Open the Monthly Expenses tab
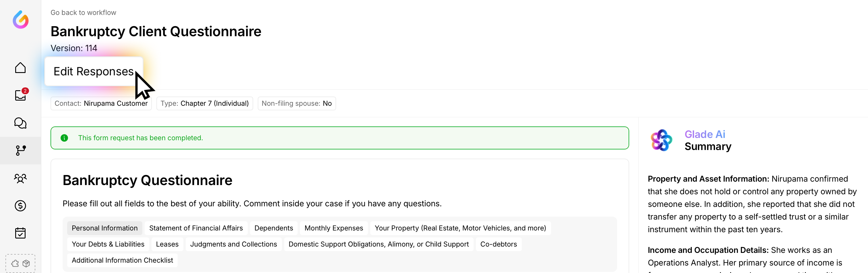868x273 pixels. (334, 228)
